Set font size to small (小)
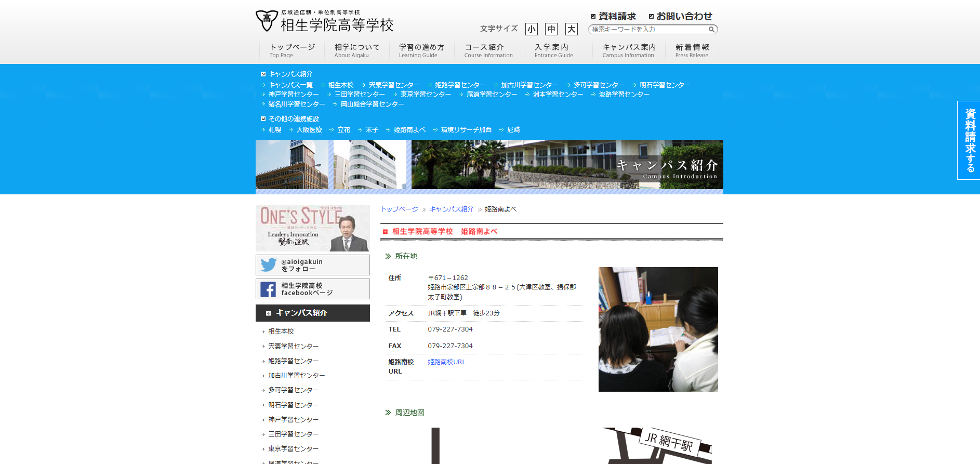 531,29
